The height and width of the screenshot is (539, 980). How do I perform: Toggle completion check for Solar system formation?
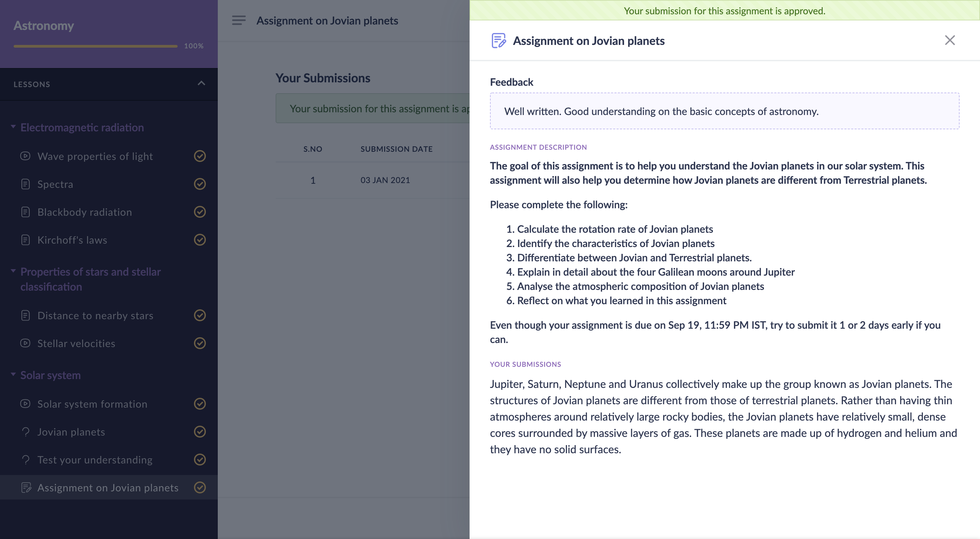[x=200, y=404]
